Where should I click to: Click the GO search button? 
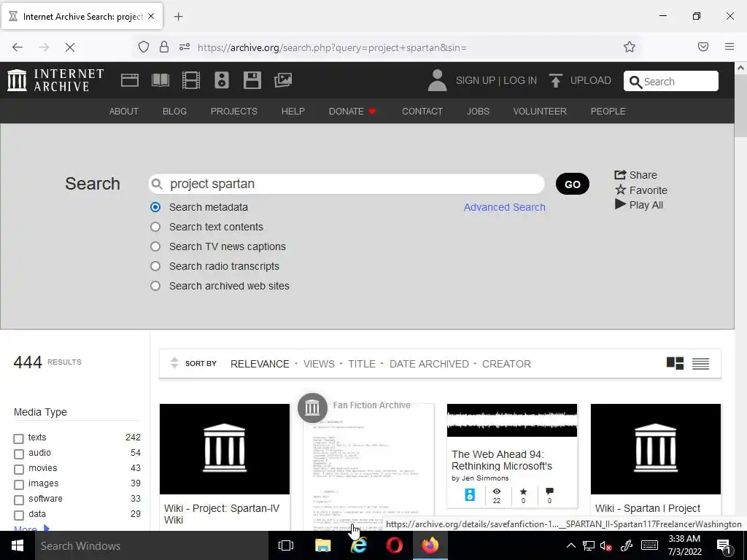coord(572,184)
